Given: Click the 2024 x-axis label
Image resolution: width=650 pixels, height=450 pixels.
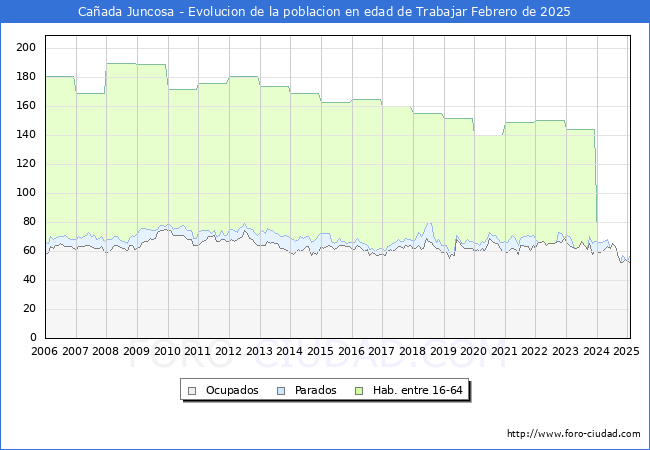Looking at the screenshot, I should pyautogui.click(x=597, y=351).
